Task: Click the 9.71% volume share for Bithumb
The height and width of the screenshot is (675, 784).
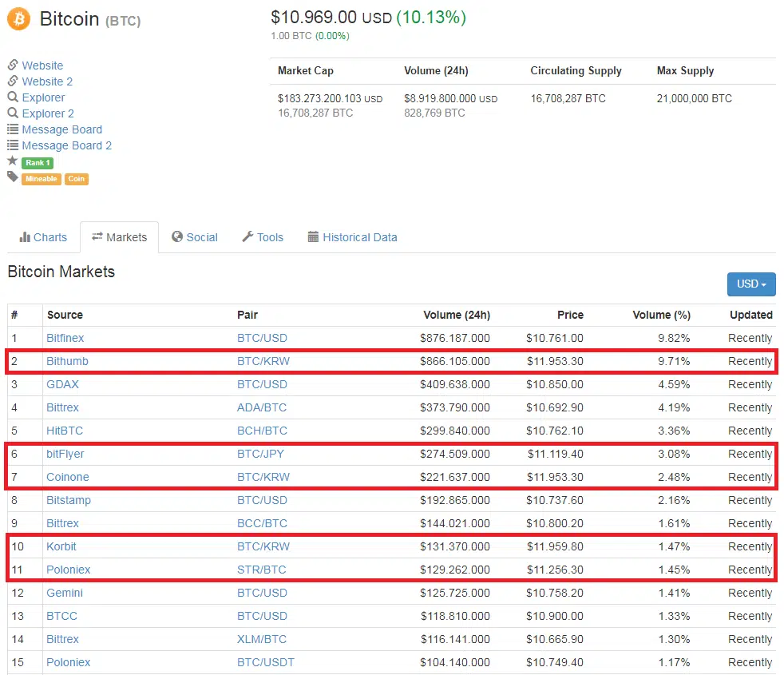Action: pos(674,361)
